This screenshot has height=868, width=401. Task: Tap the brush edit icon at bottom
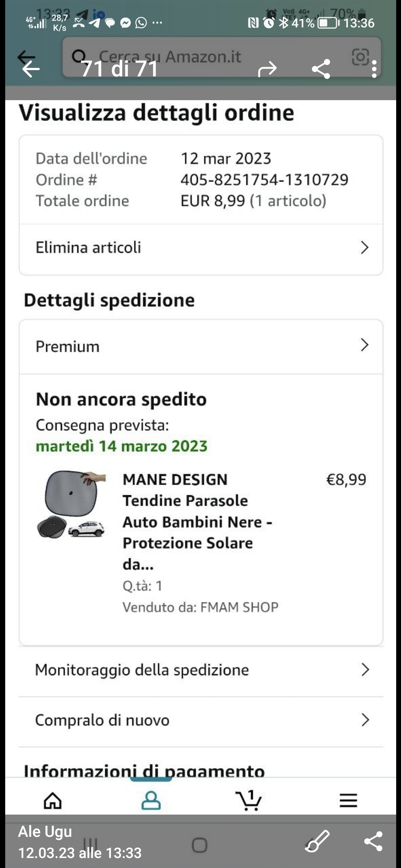point(317,841)
